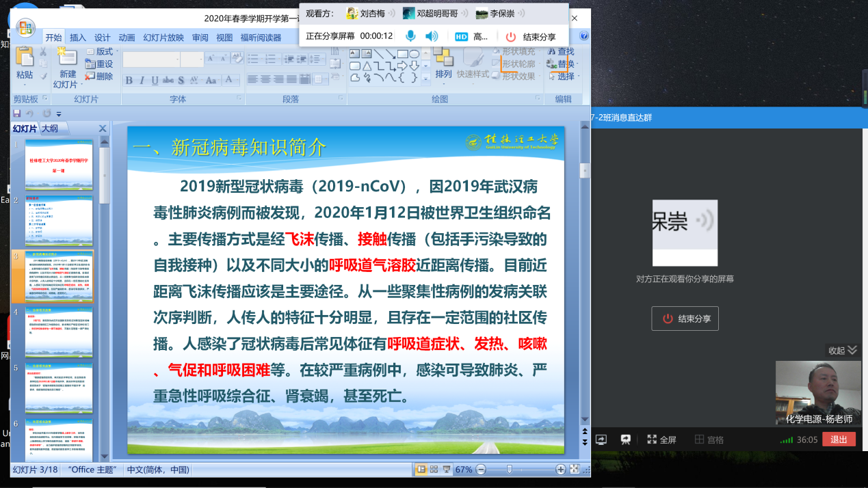The height and width of the screenshot is (488, 868).
Task: Collapse the chat panel with 收起
Action: pos(843,350)
